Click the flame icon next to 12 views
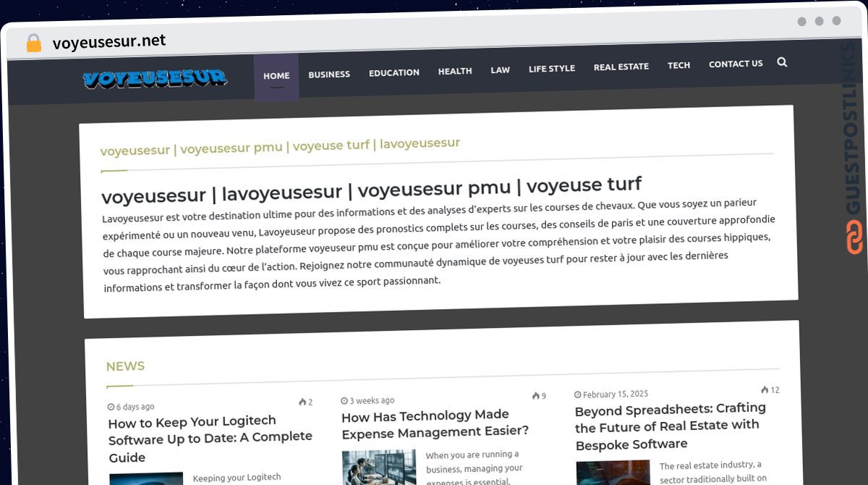Viewport: 868px width, 485px height. coord(765,389)
